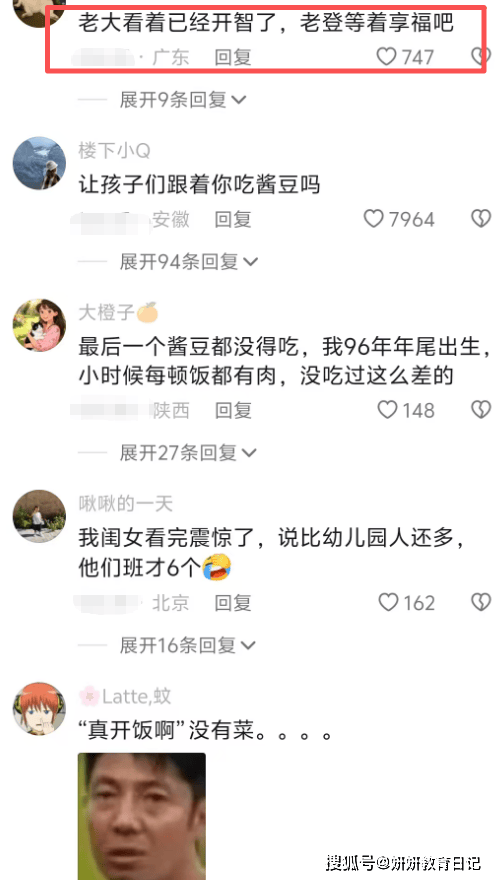This screenshot has height=880, width=495.
Task: Tap the heart on the 148-like comment
Action: (387, 410)
